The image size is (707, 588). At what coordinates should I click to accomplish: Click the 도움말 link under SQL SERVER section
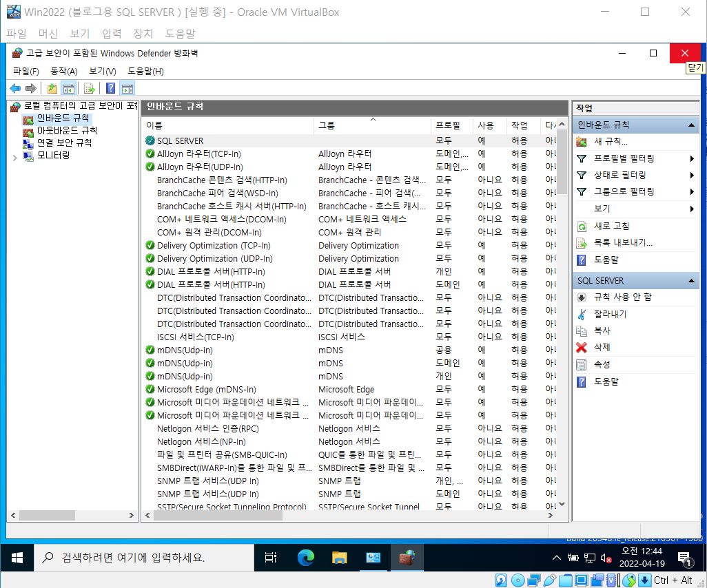[x=606, y=381]
